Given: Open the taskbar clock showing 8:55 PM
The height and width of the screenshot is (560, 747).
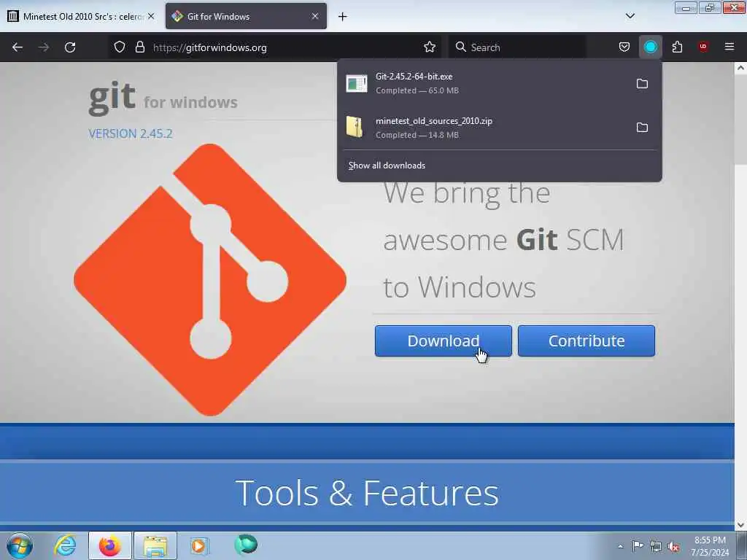Looking at the screenshot, I should 710,546.
